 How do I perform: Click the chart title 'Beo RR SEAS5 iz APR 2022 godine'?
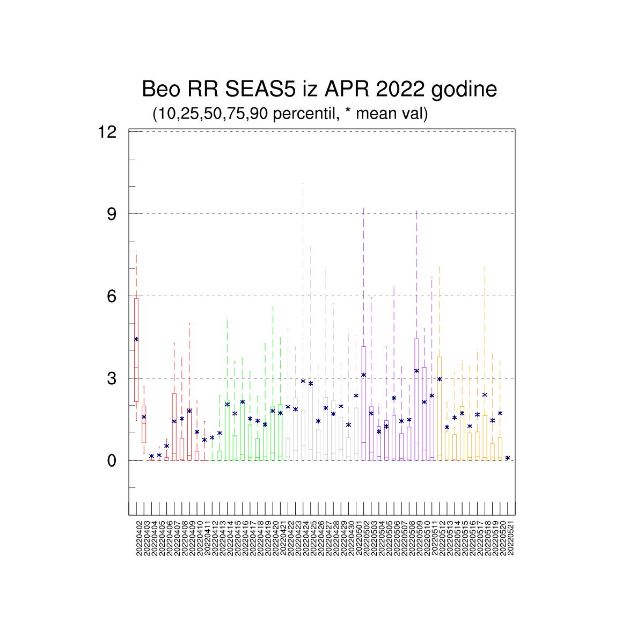(319, 89)
